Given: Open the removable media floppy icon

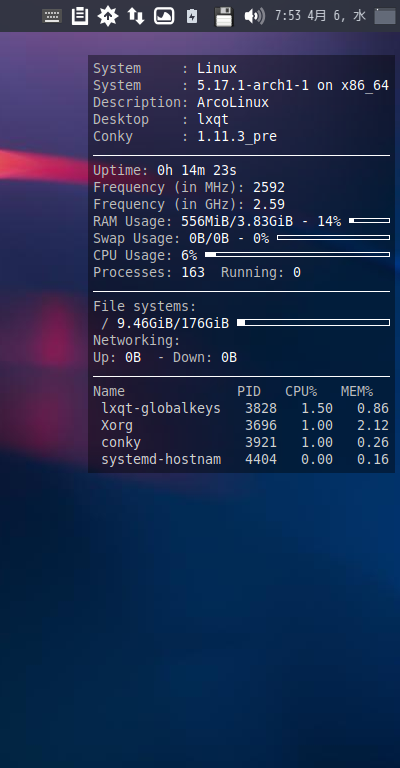Looking at the screenshot, I should [x=224, y=17].
